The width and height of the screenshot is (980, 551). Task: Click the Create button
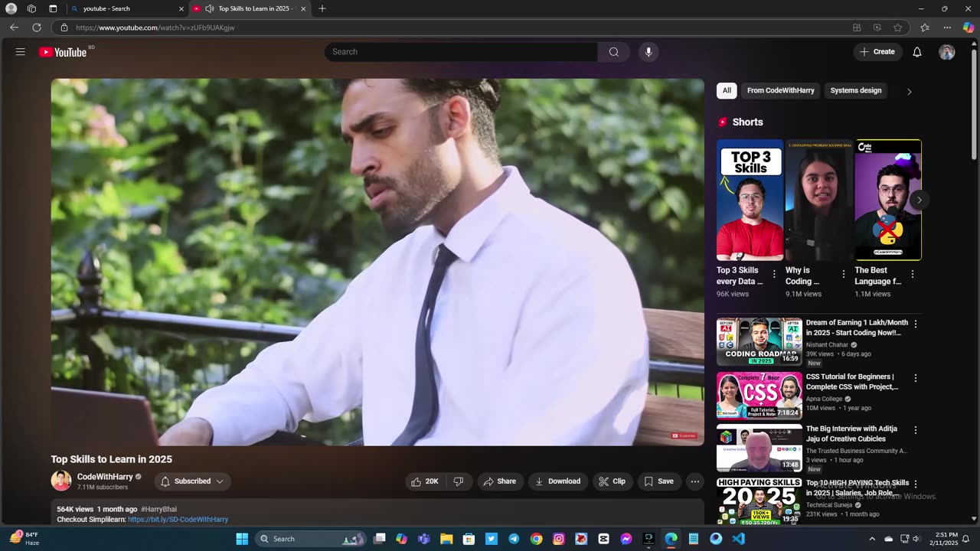tap(877, 52)
